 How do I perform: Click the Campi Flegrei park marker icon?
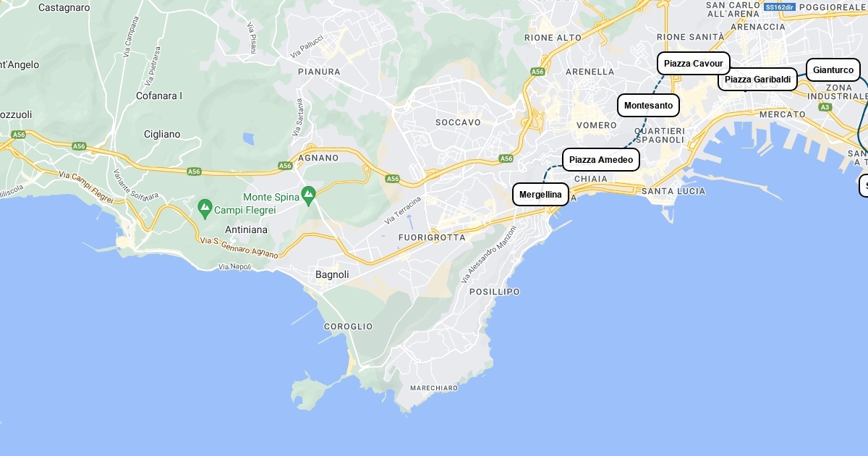coord(205,208)
